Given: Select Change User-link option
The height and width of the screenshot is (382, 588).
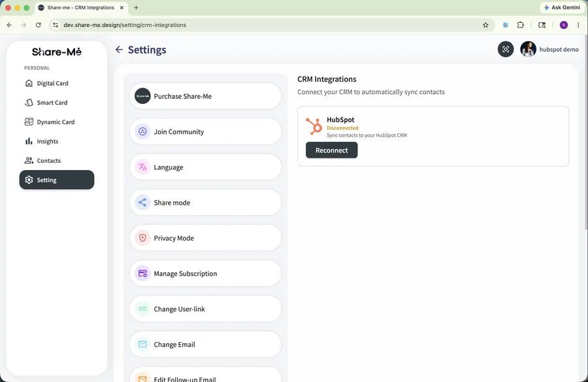Looking at the screenshot, I should coord(206,309).
